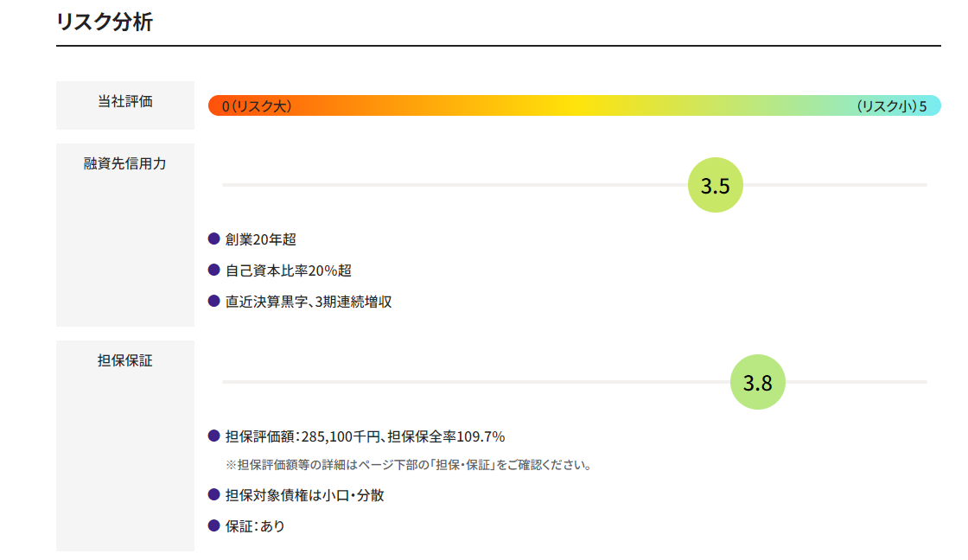Click the リスク分析 section heading
The image size is (968, 560).
tap(105, 22)
